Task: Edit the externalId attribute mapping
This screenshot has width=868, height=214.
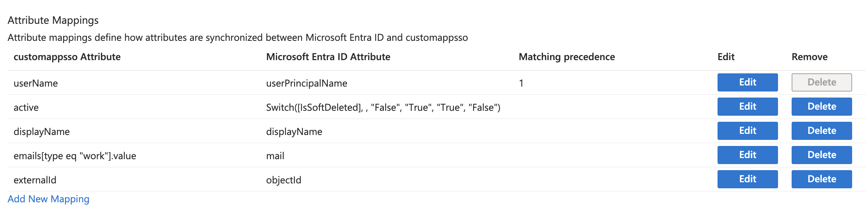Action: pyautogui.click(x=747, y=179)
